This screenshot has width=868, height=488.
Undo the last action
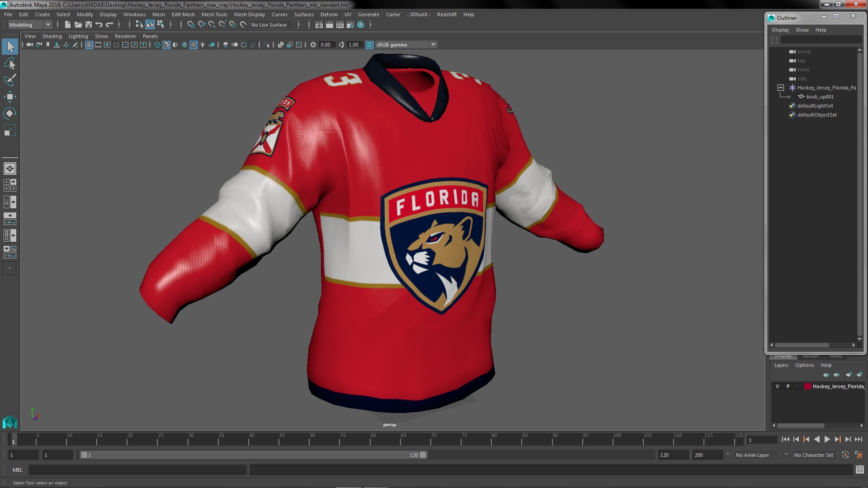click(x=99, y=25)
